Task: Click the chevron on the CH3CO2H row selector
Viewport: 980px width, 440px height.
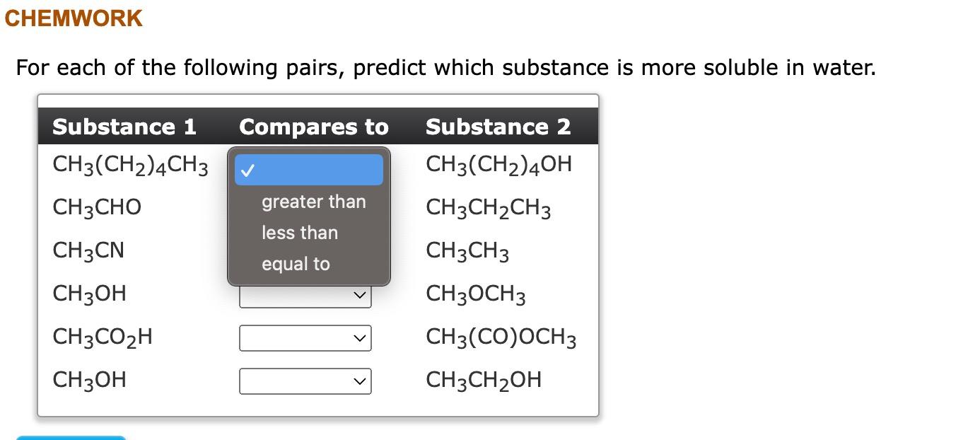Action: click(x=360, y=337)
